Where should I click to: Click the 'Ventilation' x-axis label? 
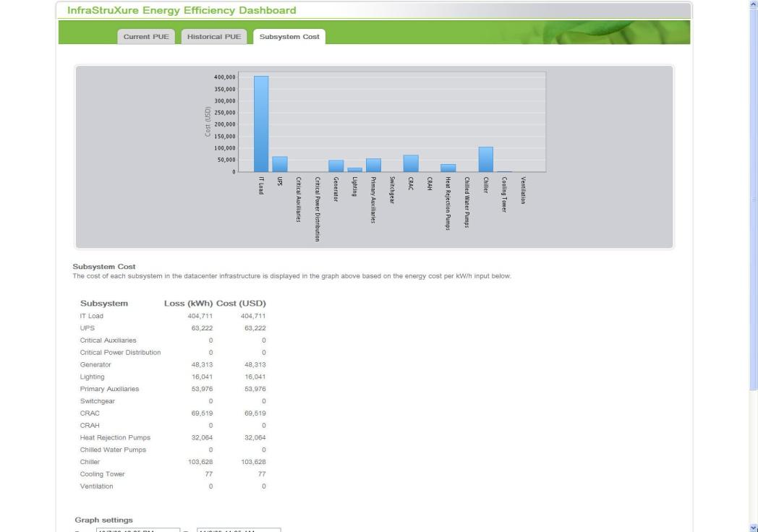(x=523, y=190)
